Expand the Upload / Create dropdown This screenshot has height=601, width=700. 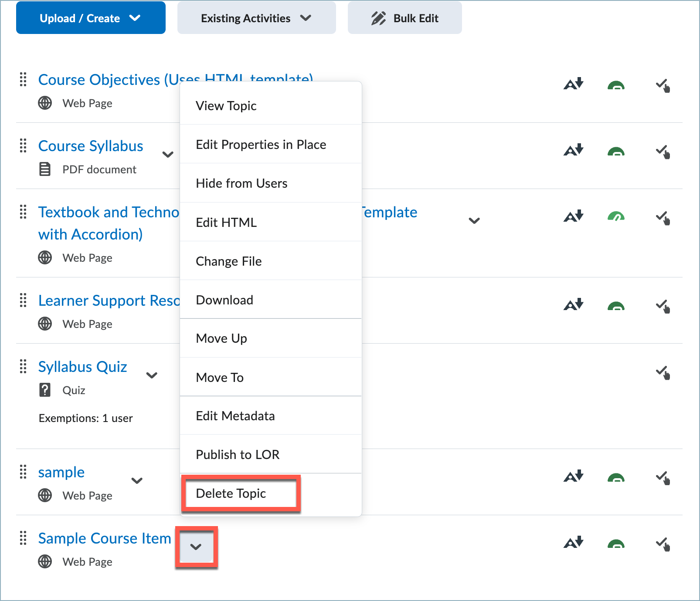pos(90,18)
